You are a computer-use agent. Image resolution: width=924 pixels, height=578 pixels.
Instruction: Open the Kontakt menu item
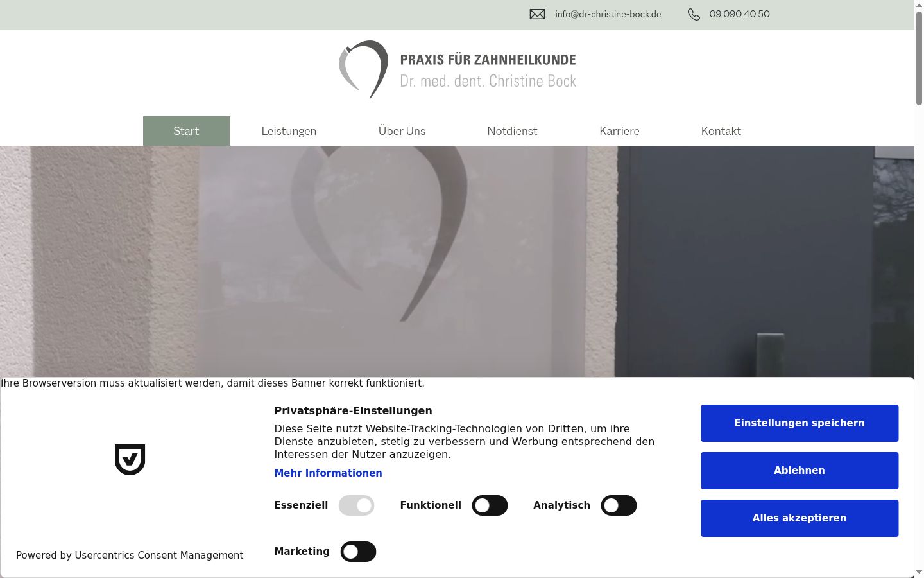tap(721, 131)
